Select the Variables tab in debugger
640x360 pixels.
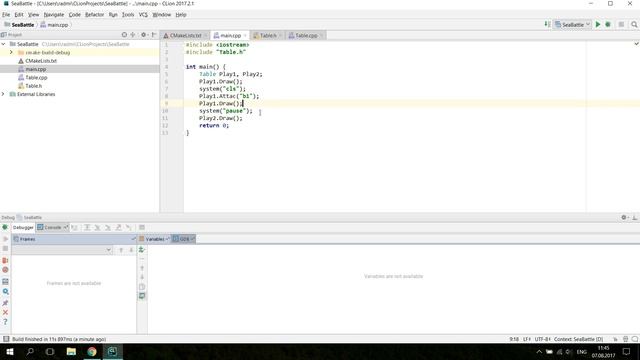tap(154, 239)
